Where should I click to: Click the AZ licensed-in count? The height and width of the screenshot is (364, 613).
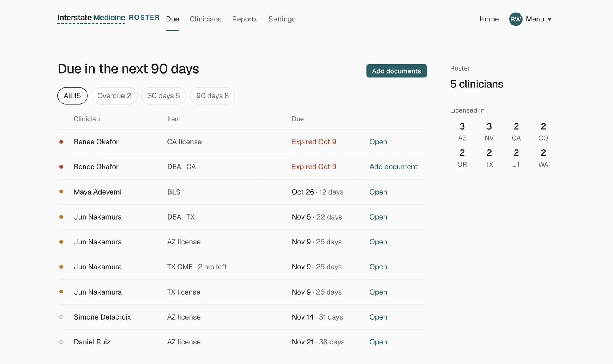click(x=462, y=131)
